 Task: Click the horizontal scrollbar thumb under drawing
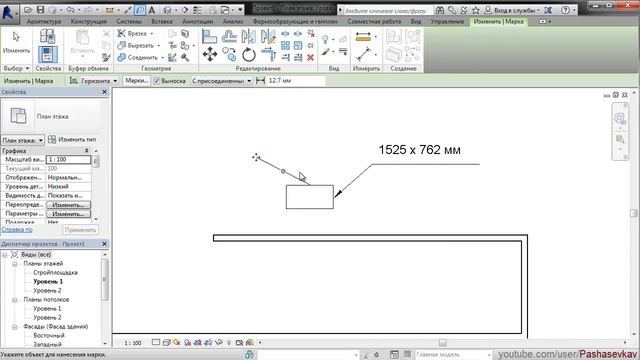pos(442,342)
